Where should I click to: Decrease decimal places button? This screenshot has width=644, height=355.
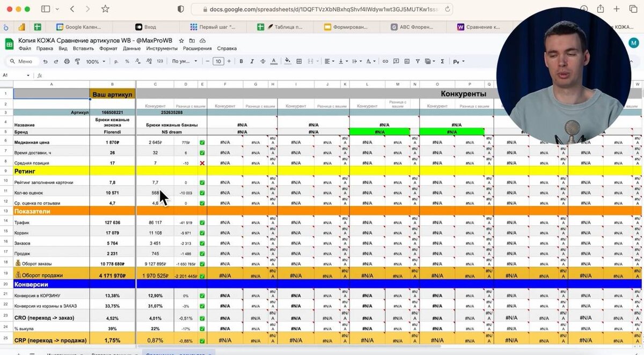(x=137, y=62)
